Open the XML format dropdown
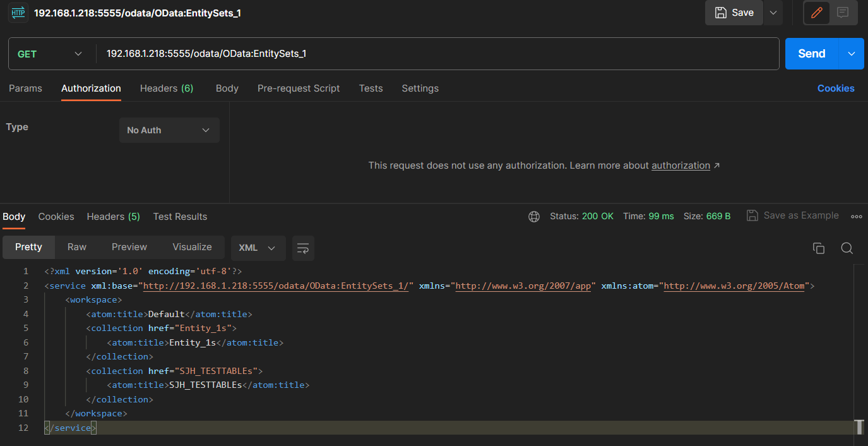 258,248
